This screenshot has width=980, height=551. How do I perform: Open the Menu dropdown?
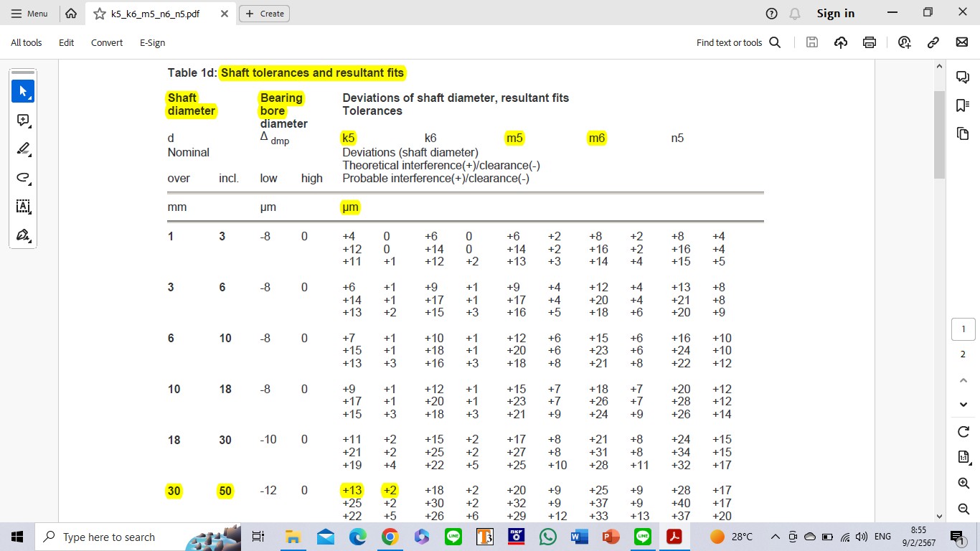[29, 14]
